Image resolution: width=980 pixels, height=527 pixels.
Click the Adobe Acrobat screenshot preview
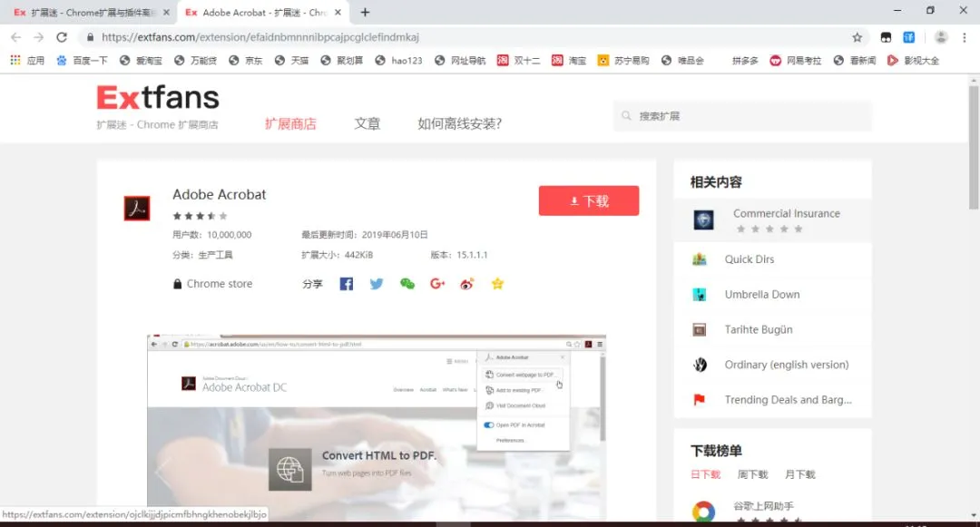tap(377, 429)
